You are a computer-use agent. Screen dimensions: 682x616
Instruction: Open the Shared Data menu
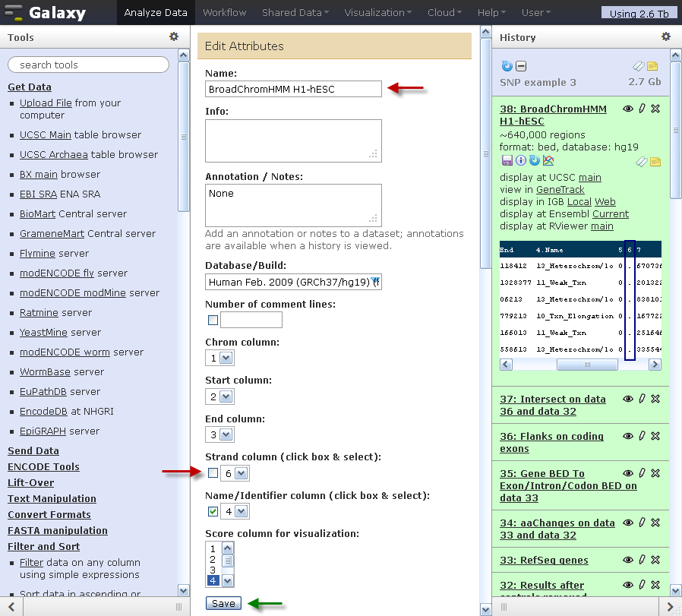pyautogui.click(x=295, y=13)
